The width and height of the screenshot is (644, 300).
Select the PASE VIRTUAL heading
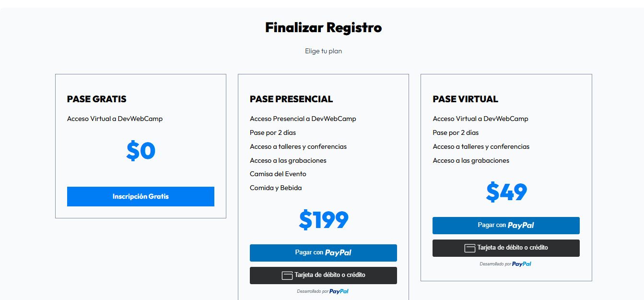pyautogui.click(x=465, y=99)
